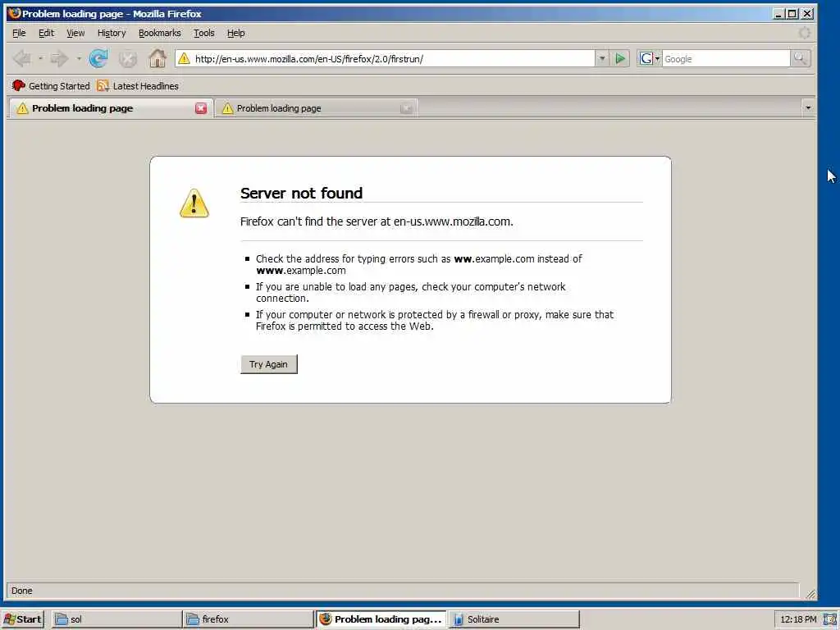840x630 pixels.
Task: Open the Latest Headlines bookmark
Action: 138,85
